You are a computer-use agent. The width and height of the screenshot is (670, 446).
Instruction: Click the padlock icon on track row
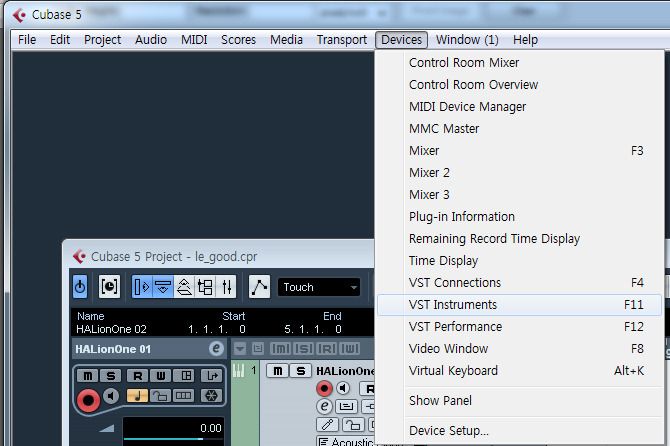(353, 425)
